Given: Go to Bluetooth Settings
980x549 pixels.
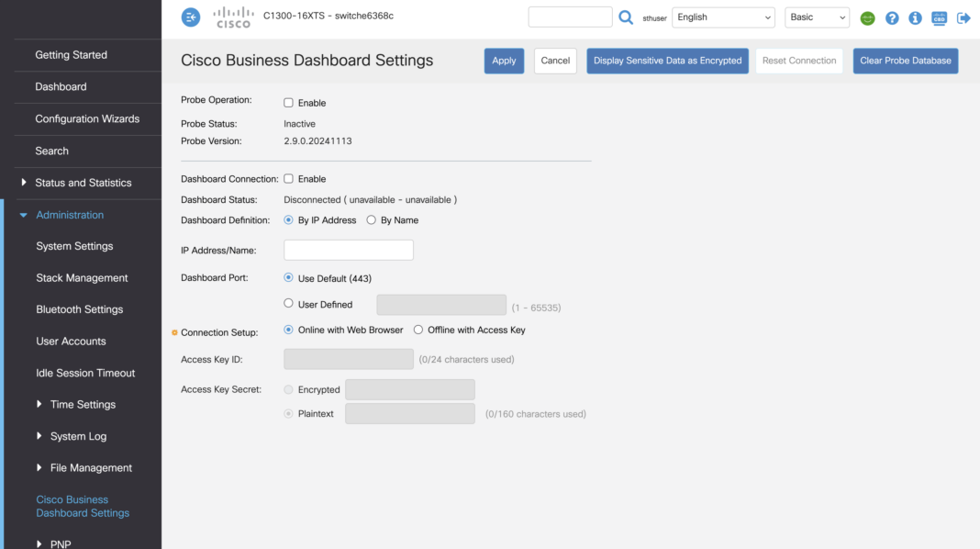Looking at the screenshot, I should click(80, 309).
